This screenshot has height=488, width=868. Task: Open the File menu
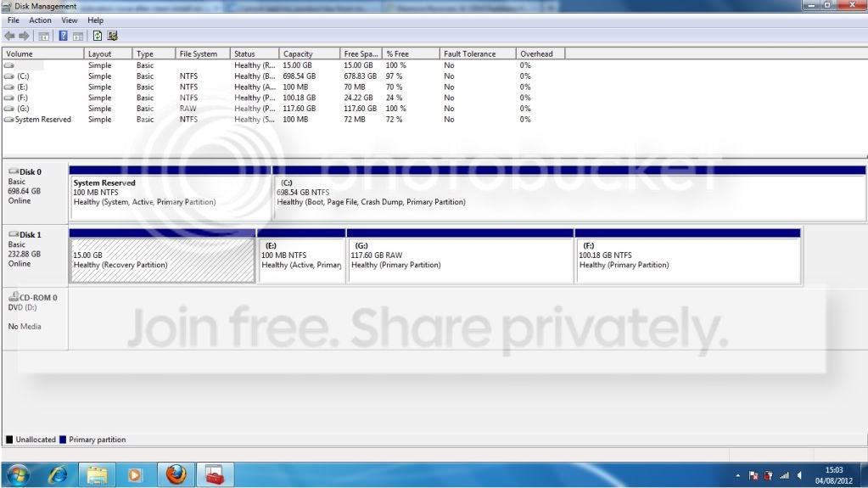click(14, 20)
